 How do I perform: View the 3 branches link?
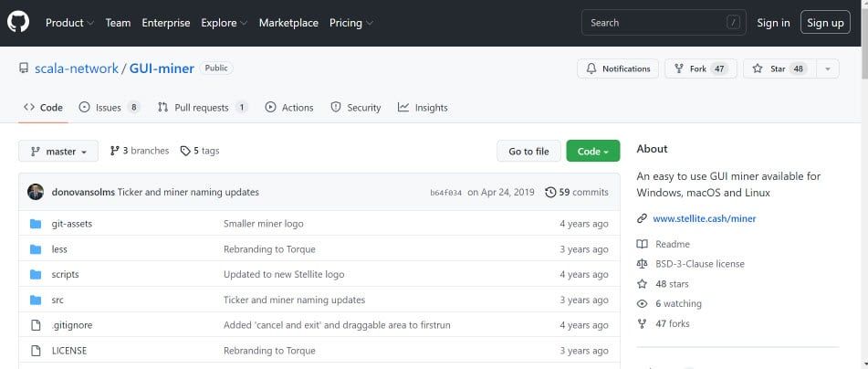140,151
